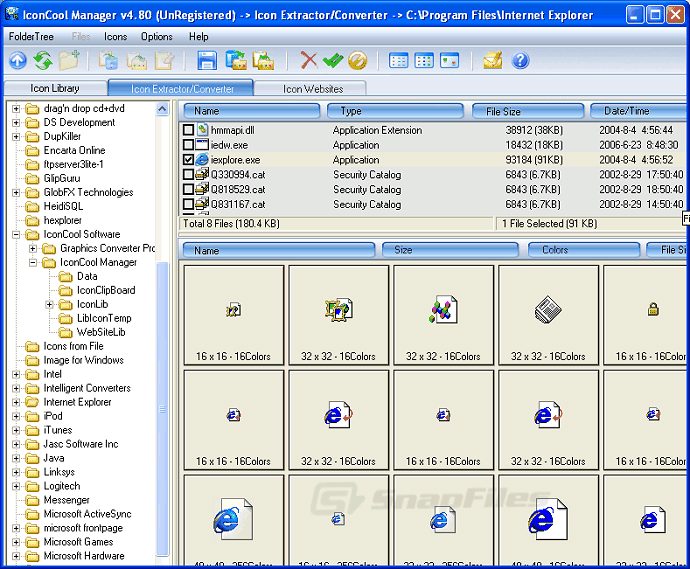Click the blue question mark help icon
Screen dimensions: 690x569
520,60
